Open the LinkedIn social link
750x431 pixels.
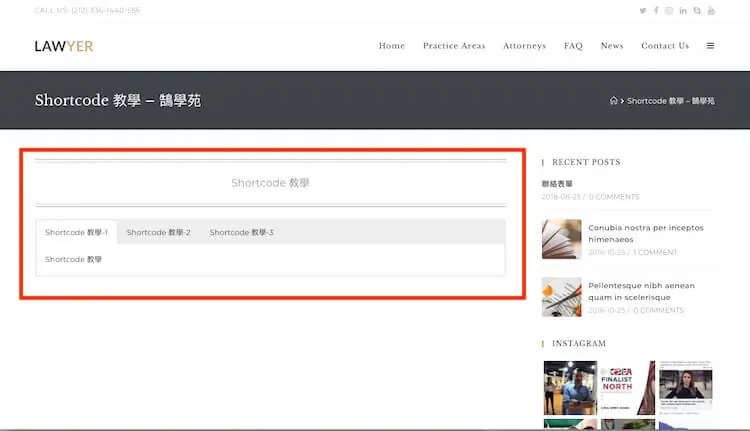tap(683, 11)
